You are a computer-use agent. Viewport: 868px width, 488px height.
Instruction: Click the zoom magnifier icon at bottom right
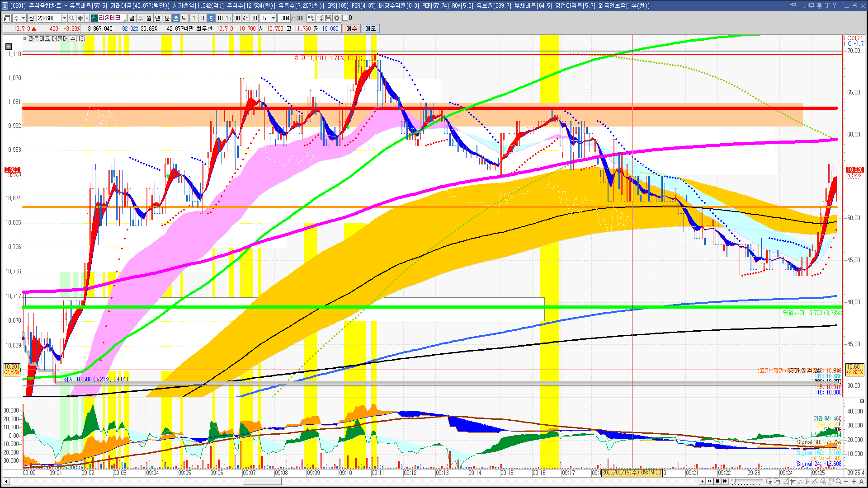pos(839,482)
